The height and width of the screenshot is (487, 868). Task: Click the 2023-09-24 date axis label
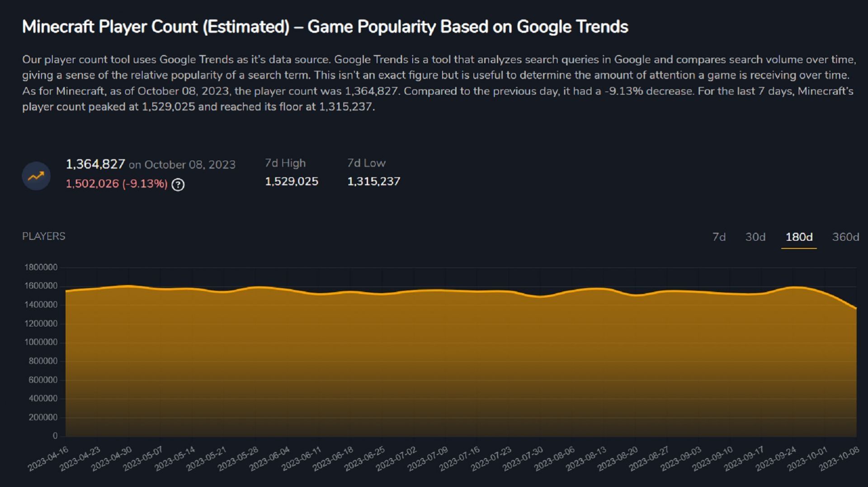(776, 458)
